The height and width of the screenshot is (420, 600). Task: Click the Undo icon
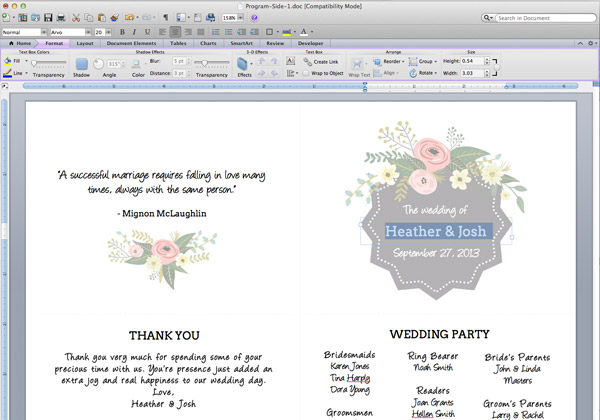[x=129, y=18]
